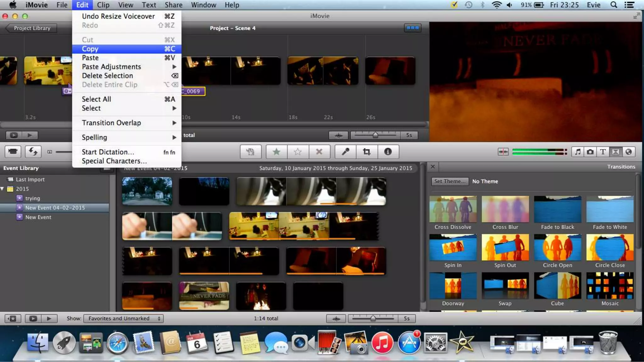Viewport: 644px width, 362px height.
Task: Expand the Select submenu
Action: (127, 108)
